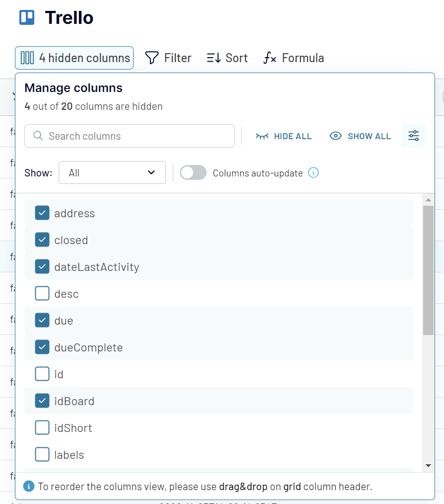444x504 pixels.
Task: Check the desc column checkbox
Action: 42,293
